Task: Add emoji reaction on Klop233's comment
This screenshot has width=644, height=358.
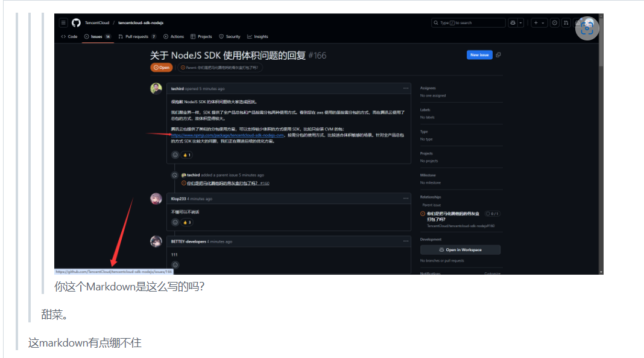Action: click(175, 222)
